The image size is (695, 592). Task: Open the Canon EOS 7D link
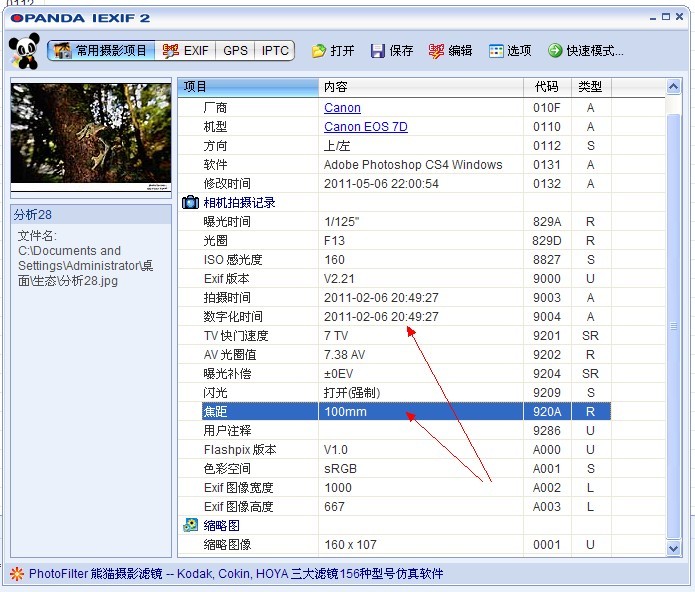click(x=366, y=127)
